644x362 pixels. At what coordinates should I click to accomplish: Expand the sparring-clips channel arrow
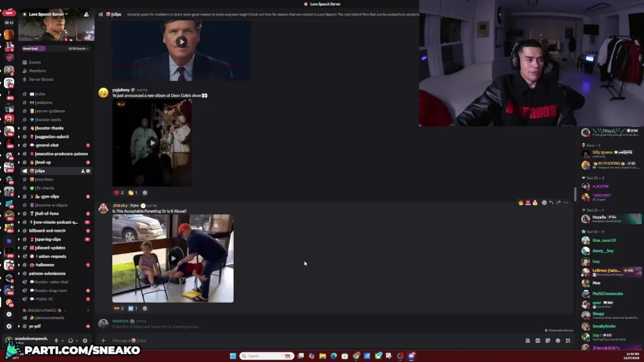19,239
